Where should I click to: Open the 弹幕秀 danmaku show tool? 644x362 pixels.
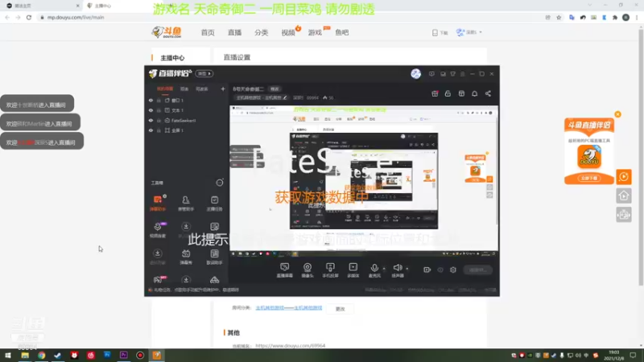[x=186, y=257]
